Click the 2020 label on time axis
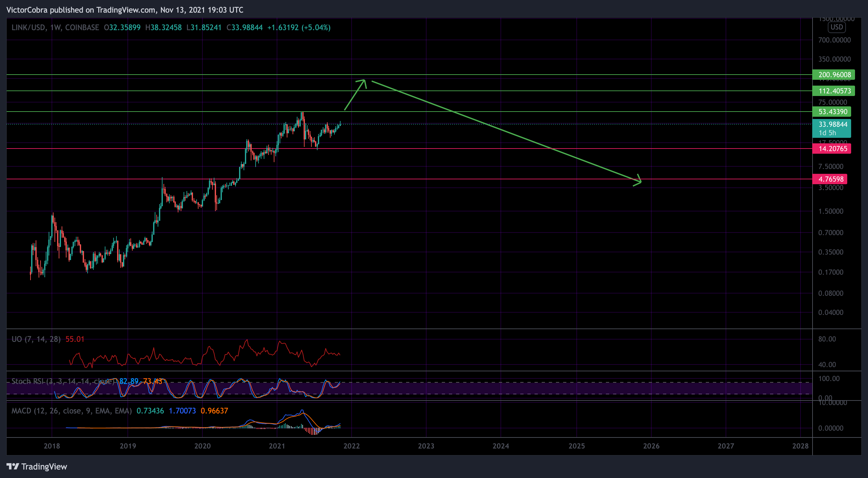Screen dimensions: 868x478 click(202, 446)
